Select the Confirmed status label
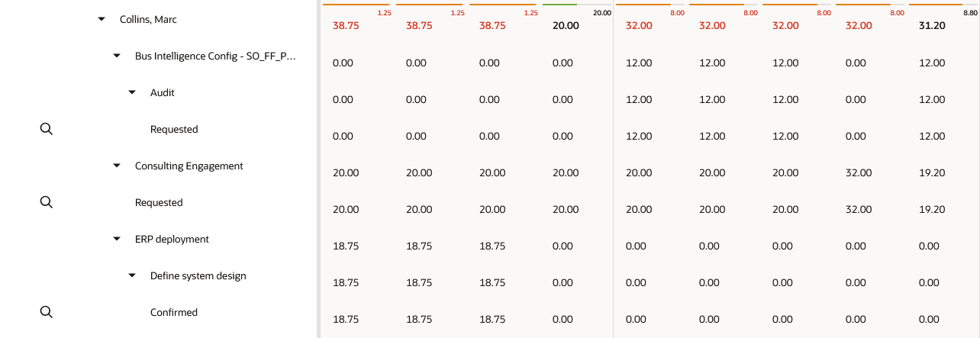Image resolution: width=980 pixels, height=338 pixels. click(x=174, y=312)
